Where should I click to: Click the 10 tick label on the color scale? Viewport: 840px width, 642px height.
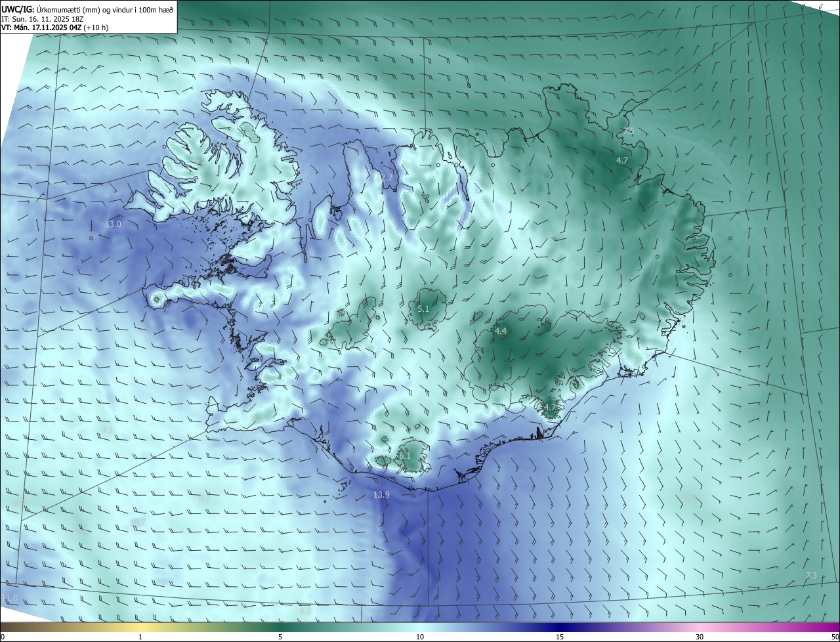click(x=420, y=637)
